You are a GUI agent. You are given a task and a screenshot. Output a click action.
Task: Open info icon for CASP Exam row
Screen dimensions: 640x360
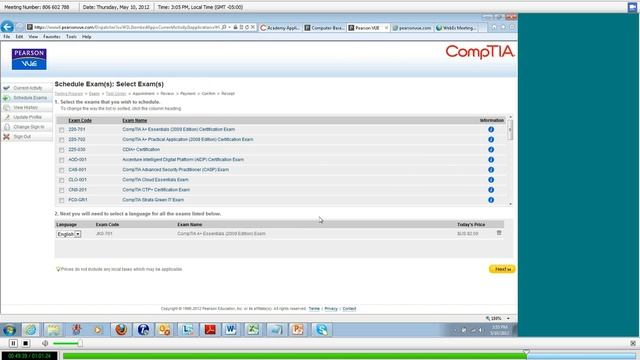[491, 170]
